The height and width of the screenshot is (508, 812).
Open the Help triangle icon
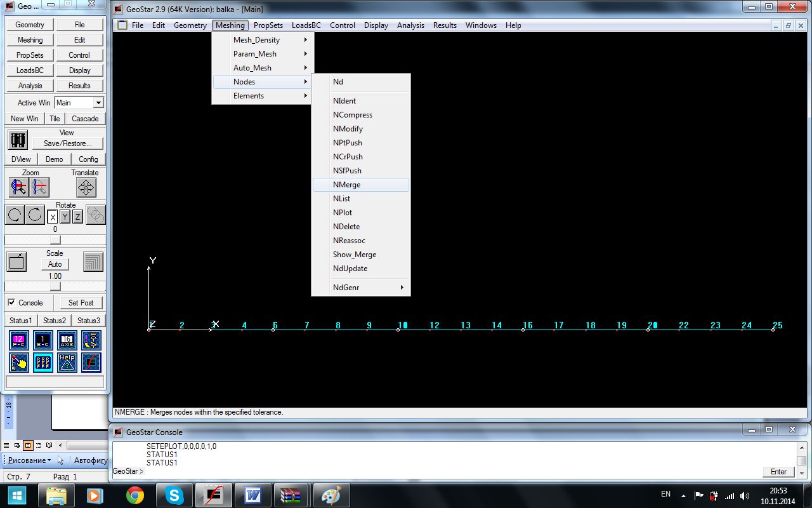click(x=67, y=363)
